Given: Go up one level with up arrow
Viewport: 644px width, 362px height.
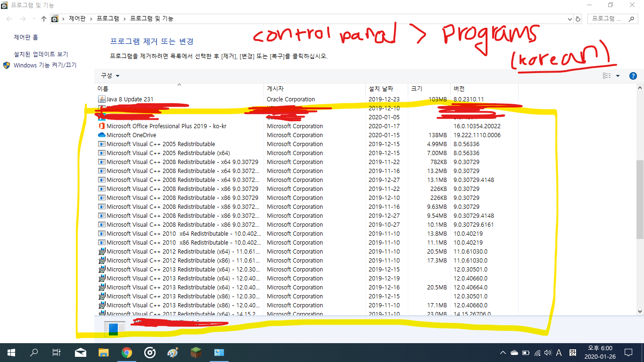Looking at the screenshot, I should tap(44, 19).
